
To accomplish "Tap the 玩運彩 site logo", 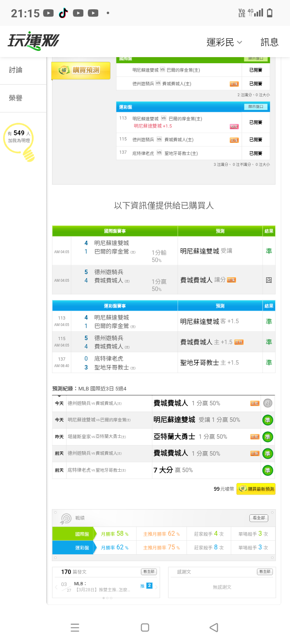I will click(33, 41).
